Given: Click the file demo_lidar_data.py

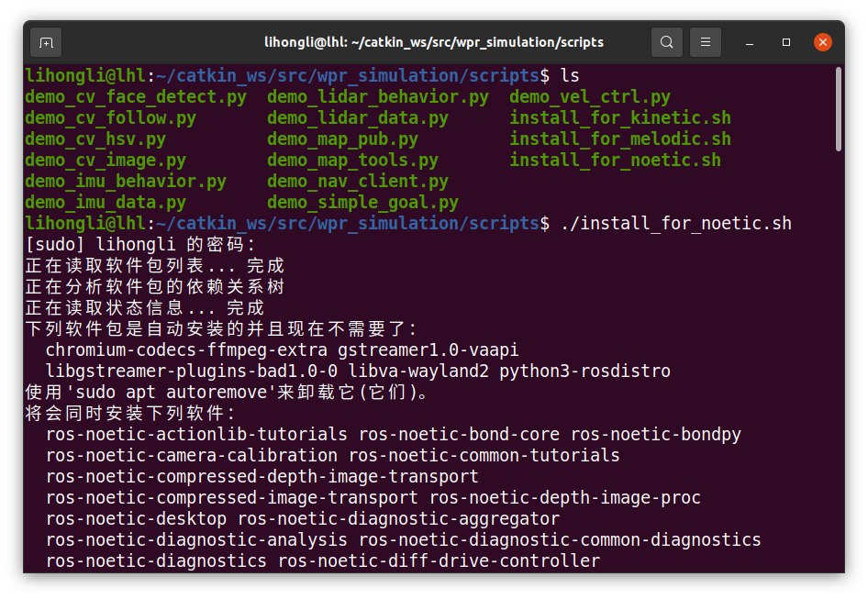Looking at the screenshot, I should [x=358, y=118].
